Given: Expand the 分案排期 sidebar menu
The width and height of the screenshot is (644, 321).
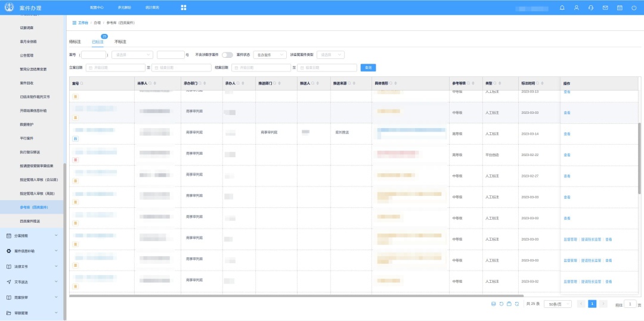Looking at the screenshot, I should coord(32,235).
